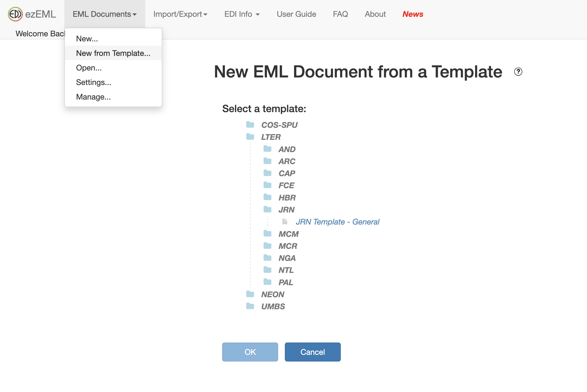Click the ezEML brand text

coord(41,14)
